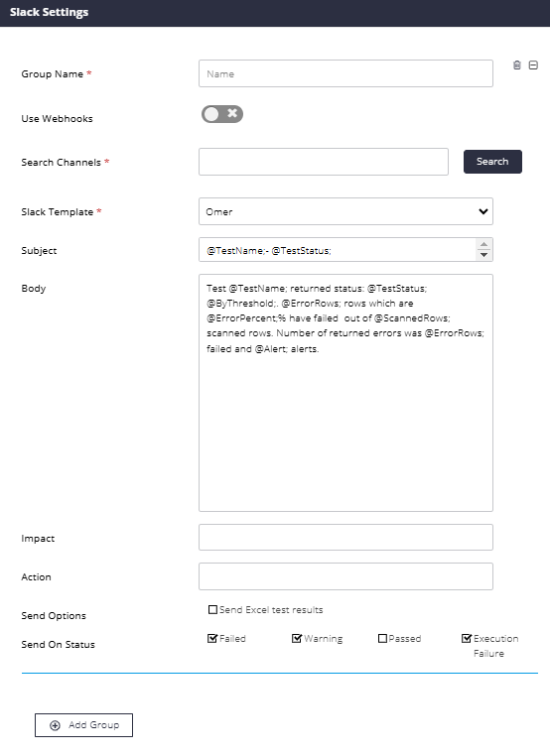
Task: Click Subject field down arrow
Action: point(483,255)
